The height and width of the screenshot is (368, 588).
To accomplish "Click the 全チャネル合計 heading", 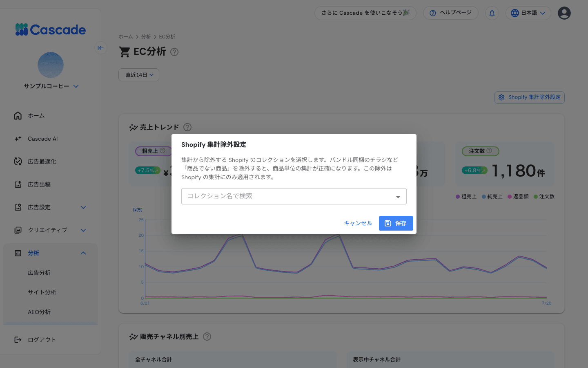I will (x=154, y=359).
